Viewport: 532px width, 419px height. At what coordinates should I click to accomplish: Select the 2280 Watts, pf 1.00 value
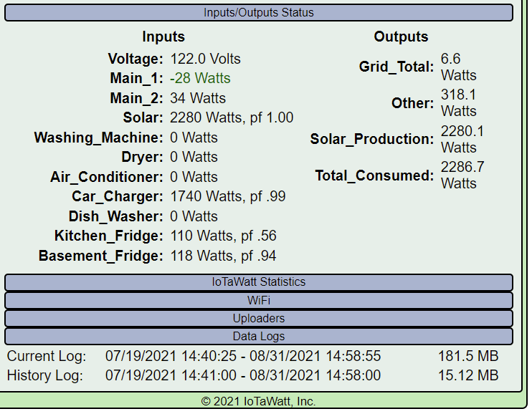tap(232, 117)
